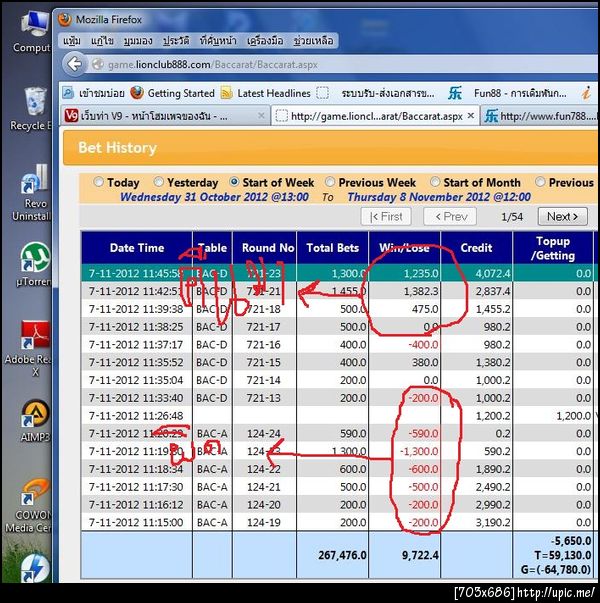Select the Start of Month radio button
600x603 pixels.
(x=435, y=182)
